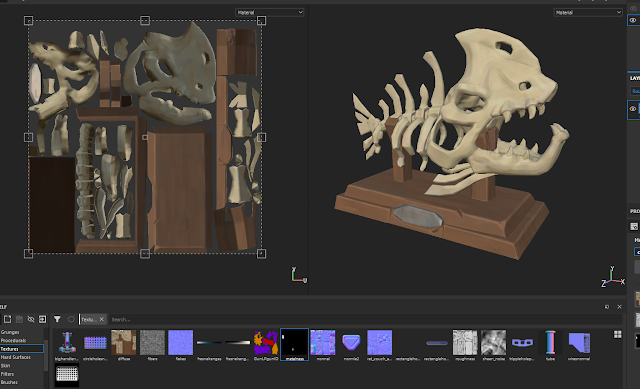Click the bottom-right handle of UV bounding box
This screenshot has width=640, height=389.
click(262, 254)
